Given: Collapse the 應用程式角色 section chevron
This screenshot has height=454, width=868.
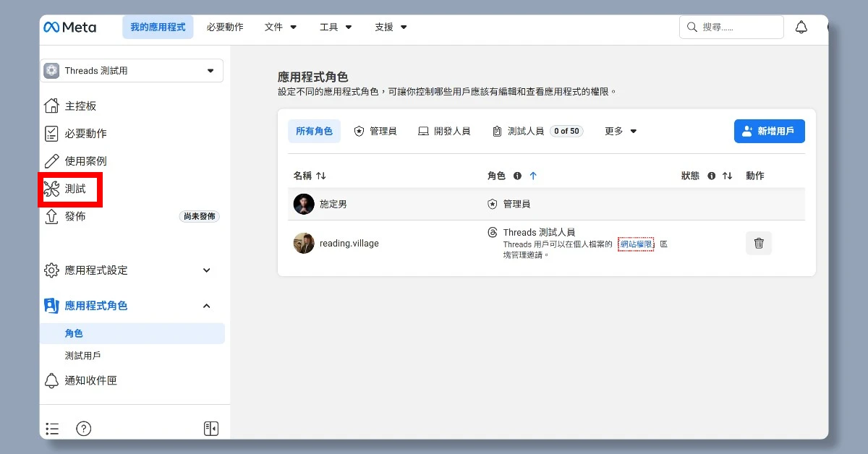Looking at the screenshot, I should tap(206, 306).
